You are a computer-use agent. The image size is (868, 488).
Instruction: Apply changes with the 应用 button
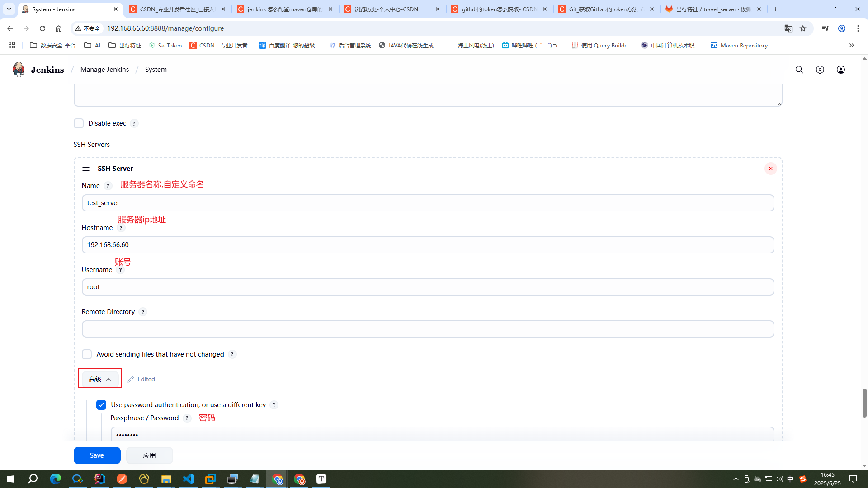tap(149, 455)
